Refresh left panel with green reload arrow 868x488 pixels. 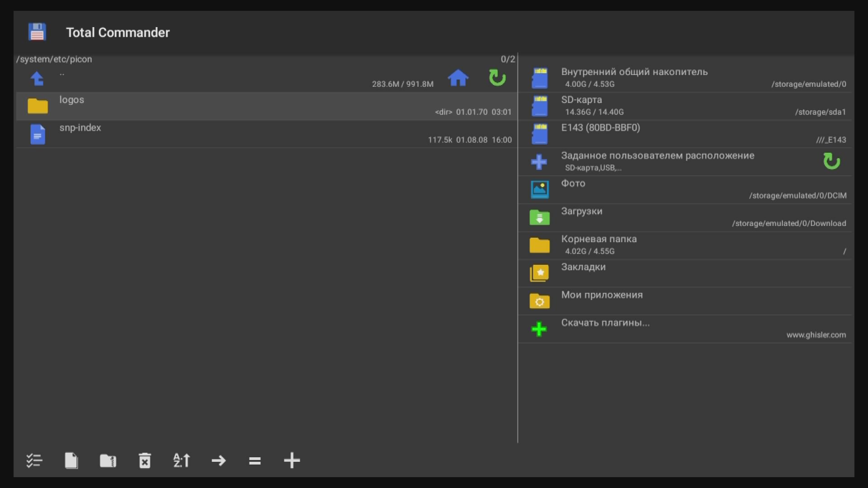pyautogui.click(x=497, y=78)
